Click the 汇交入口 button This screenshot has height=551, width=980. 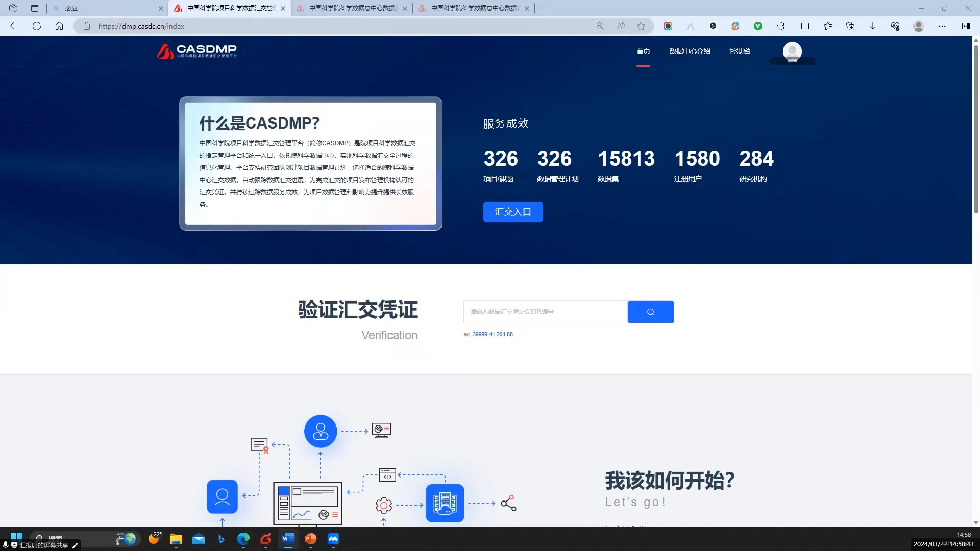coord(513,212)
